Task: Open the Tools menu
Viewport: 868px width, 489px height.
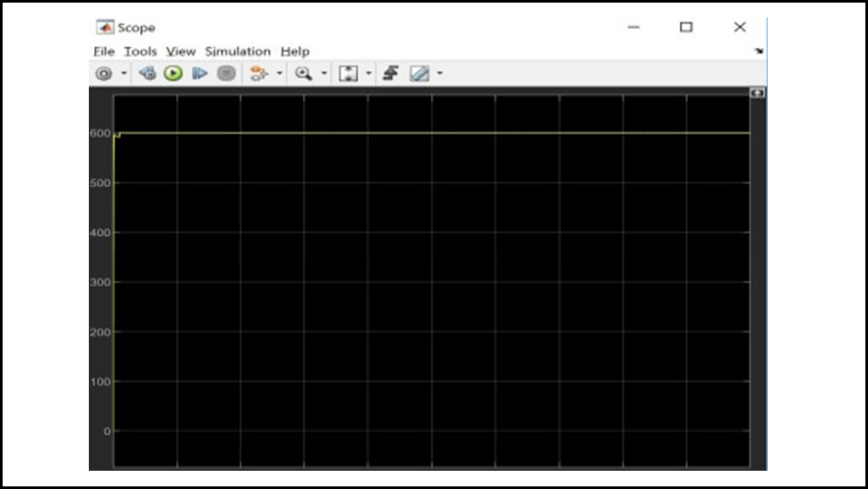Action: (139, 51)
